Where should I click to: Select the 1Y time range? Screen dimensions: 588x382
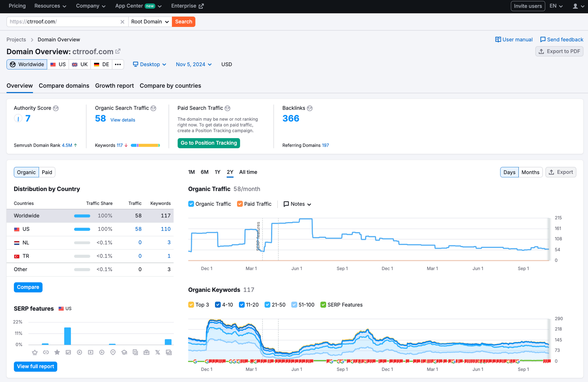pos(217,172)
